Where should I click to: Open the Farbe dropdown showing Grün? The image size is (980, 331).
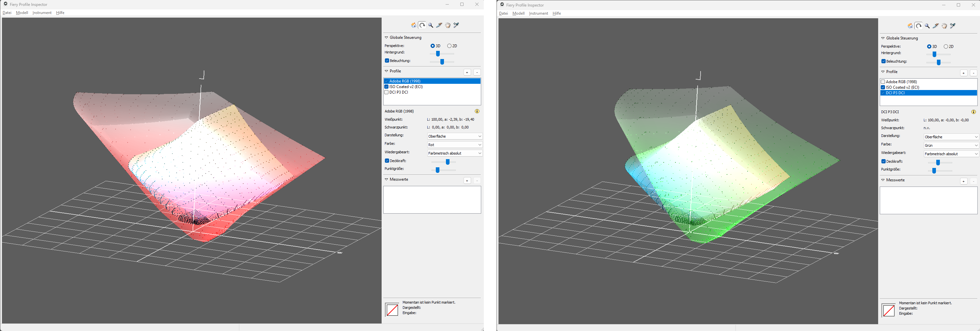[x=951, y=145]
